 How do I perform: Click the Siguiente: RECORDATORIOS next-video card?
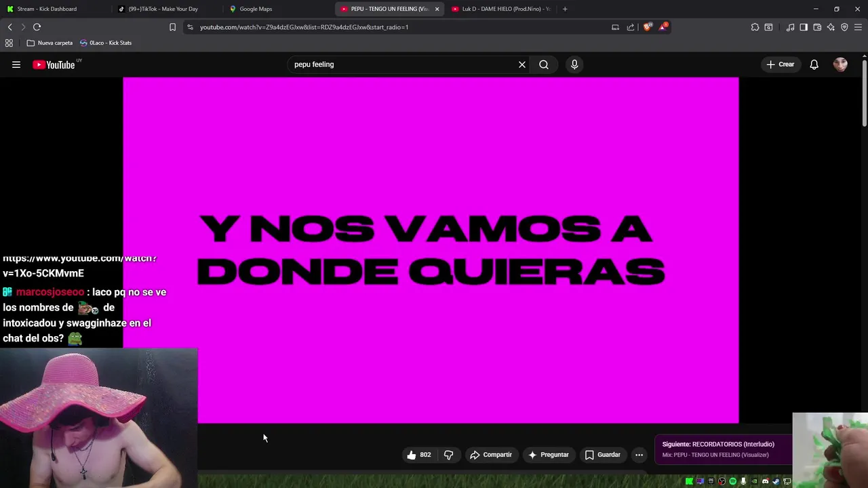pyautogui.click(x=723, y=449)
